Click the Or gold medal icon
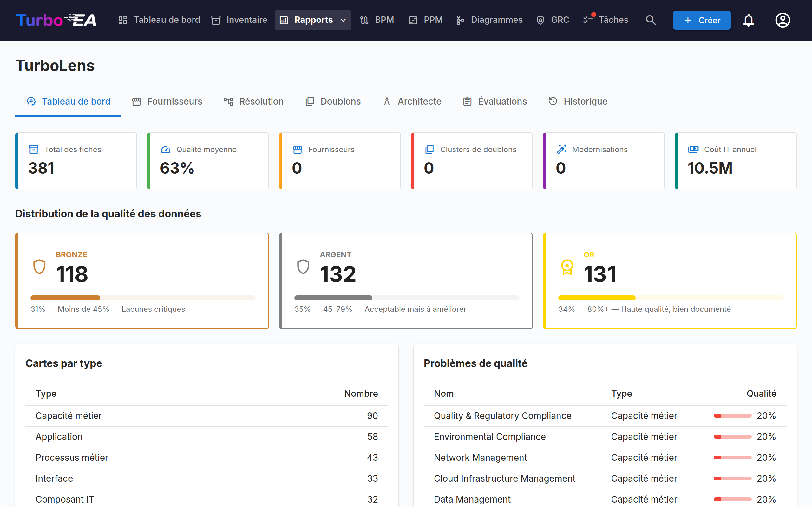Screen dimensions: 812x507 (567, 267)
